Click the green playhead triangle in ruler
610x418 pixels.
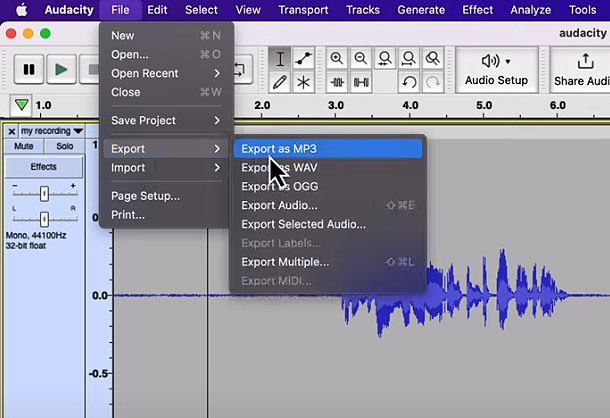pyautogui.click(x=21, y=104)
